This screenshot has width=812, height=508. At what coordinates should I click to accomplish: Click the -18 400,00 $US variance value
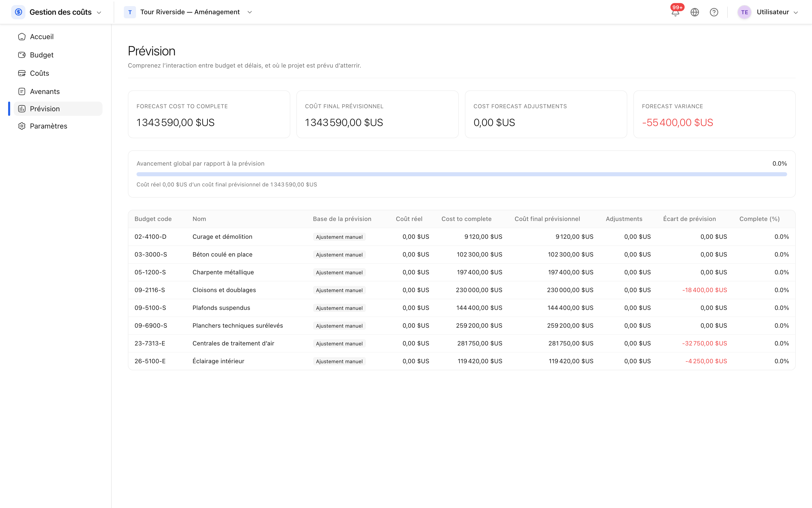coord(705,290)
